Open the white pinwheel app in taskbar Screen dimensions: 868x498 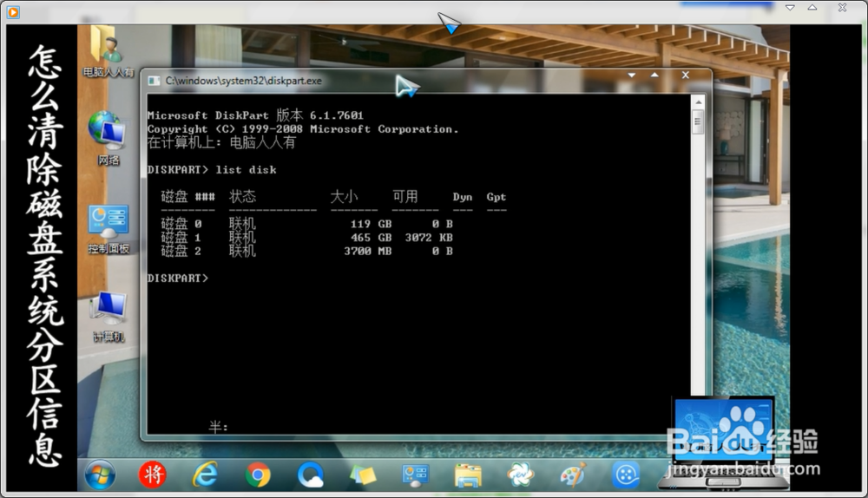click(520, 475)
